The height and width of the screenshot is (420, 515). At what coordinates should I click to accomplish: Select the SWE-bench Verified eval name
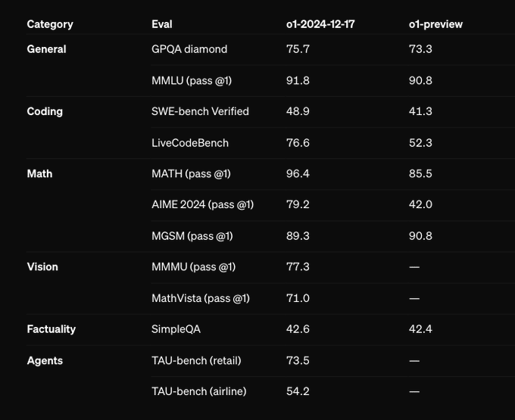click(x=200, y=111)
